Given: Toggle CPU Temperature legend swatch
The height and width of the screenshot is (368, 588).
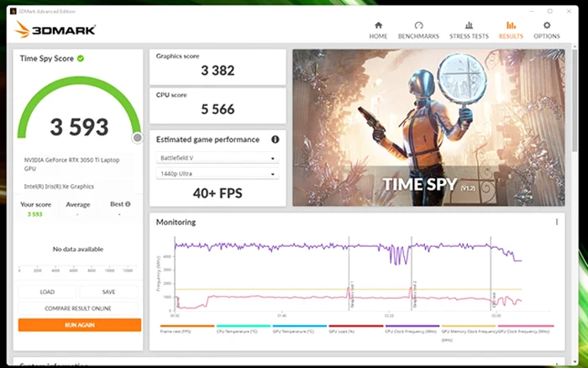Looking at the screenshot, I should pyautogui.click(x=244, y=326).
